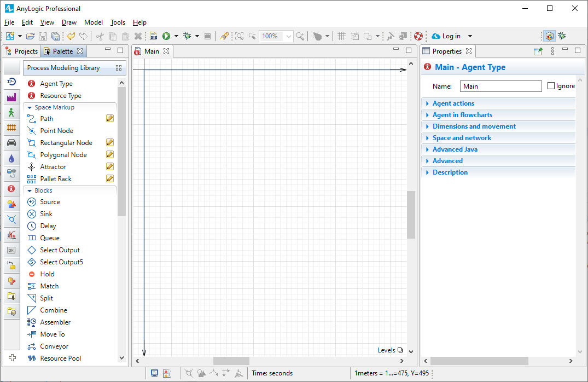Viewport: 588px width, 382px height.
Task: Switch to the Projects tab
Action: (22, 51)
